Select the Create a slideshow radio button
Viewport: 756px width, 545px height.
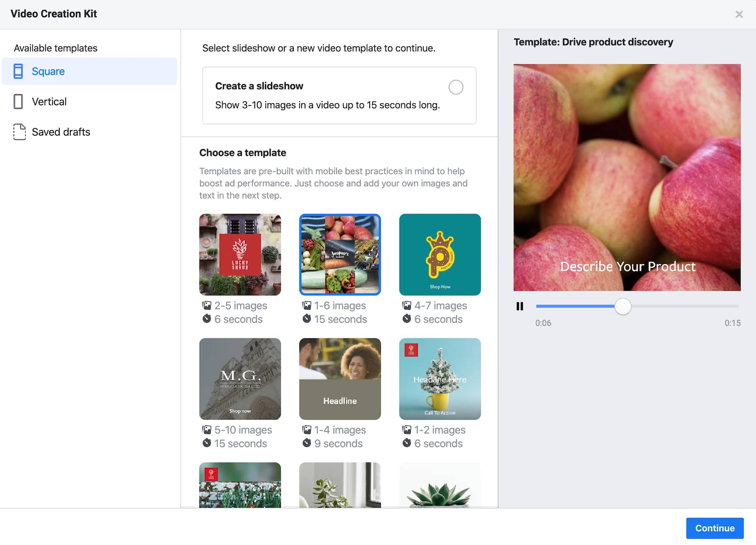coord(456,87)
